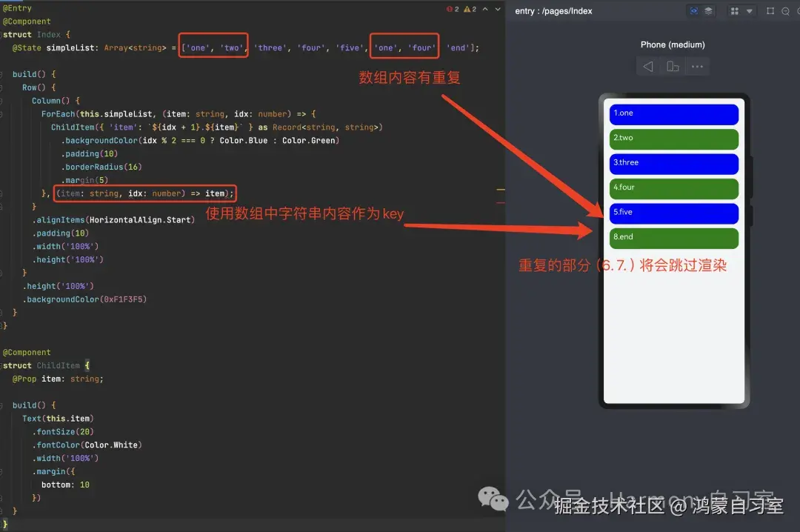This screenshot has width=800, height=532.
Task: Click the 'three' string in array
Action: click(x=270, y=48)
